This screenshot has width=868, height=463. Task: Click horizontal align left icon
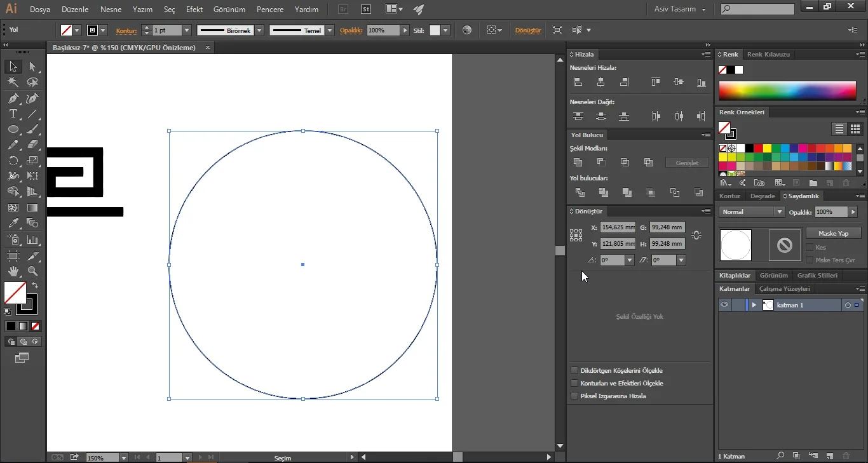point(578,82)
